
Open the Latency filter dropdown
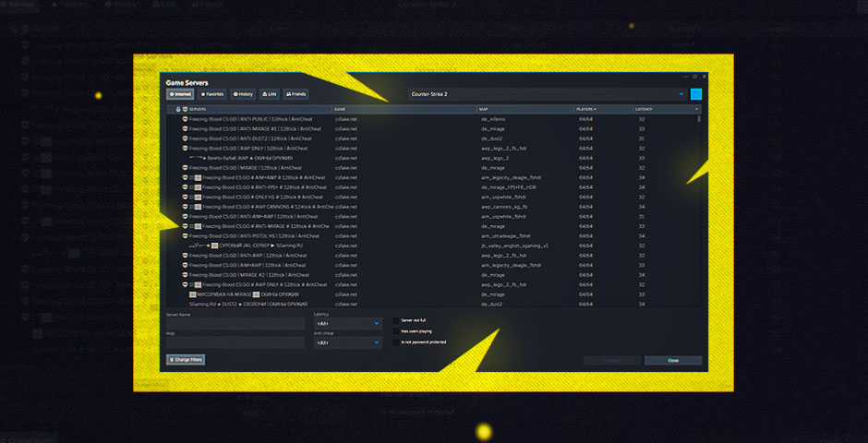tap(347, 324)
